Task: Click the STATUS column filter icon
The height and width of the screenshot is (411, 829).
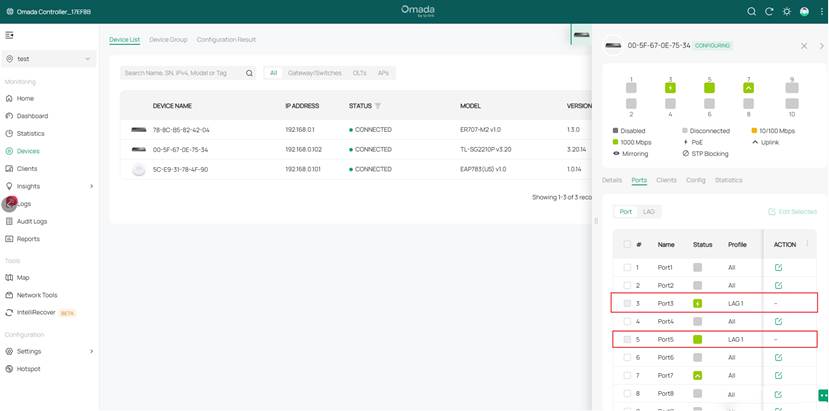Action: [x=378, y=105]
